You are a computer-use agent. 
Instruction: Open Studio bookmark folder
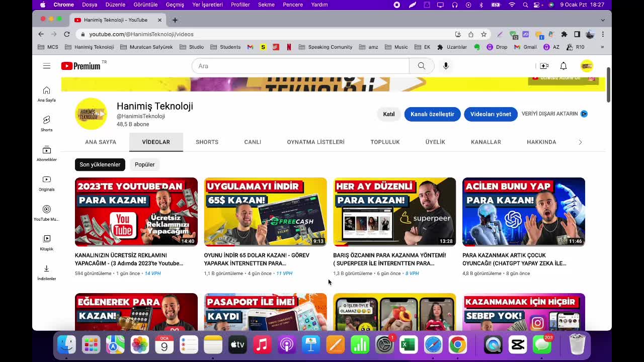[x=192, y=47]
